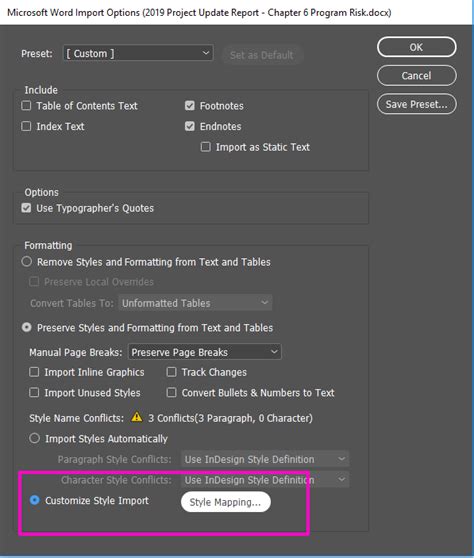Enable Track Changes checkbox

pyautogui.click(x=172, y=372)
